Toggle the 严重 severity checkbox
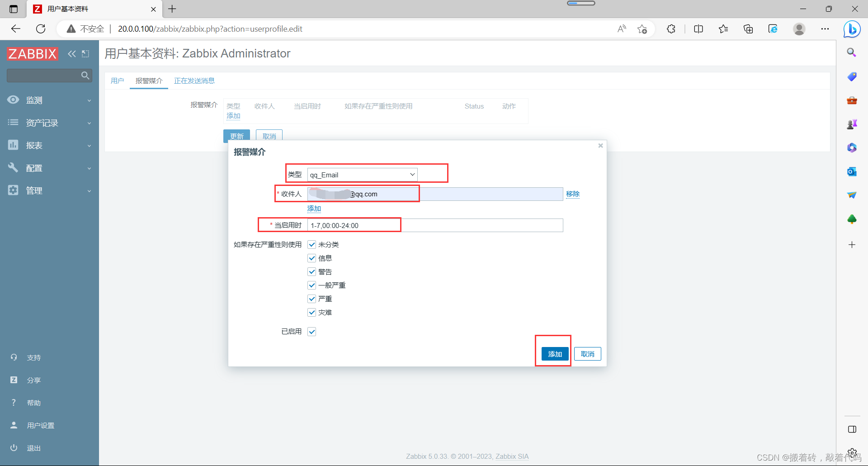This screenshot has height=466, width=868. pos(311,299)
